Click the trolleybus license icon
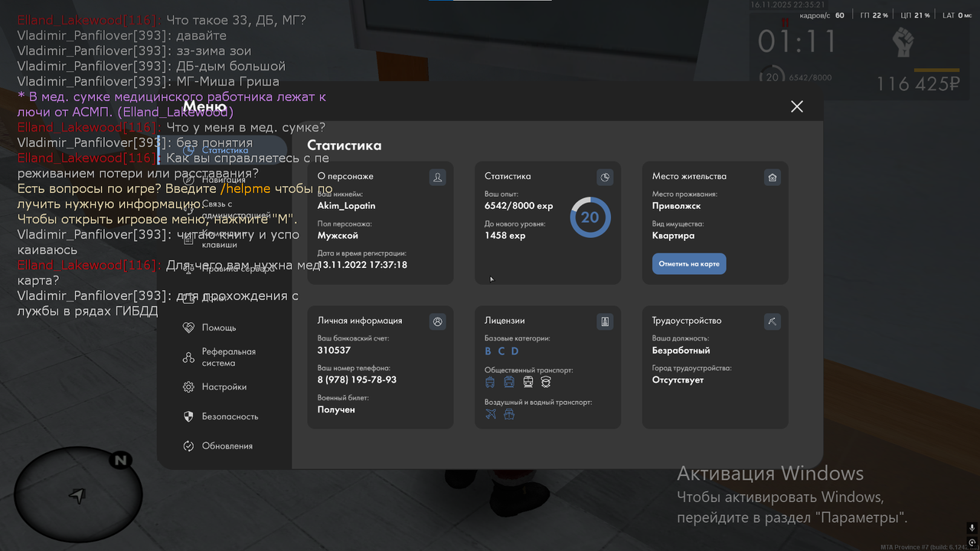 click(490, 381)
